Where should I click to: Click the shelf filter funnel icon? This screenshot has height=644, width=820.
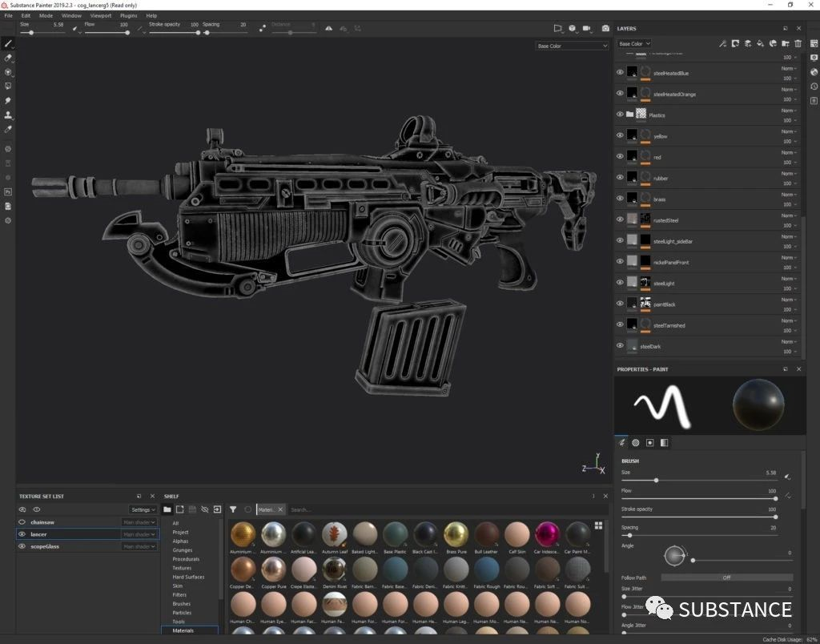point(233,509)
